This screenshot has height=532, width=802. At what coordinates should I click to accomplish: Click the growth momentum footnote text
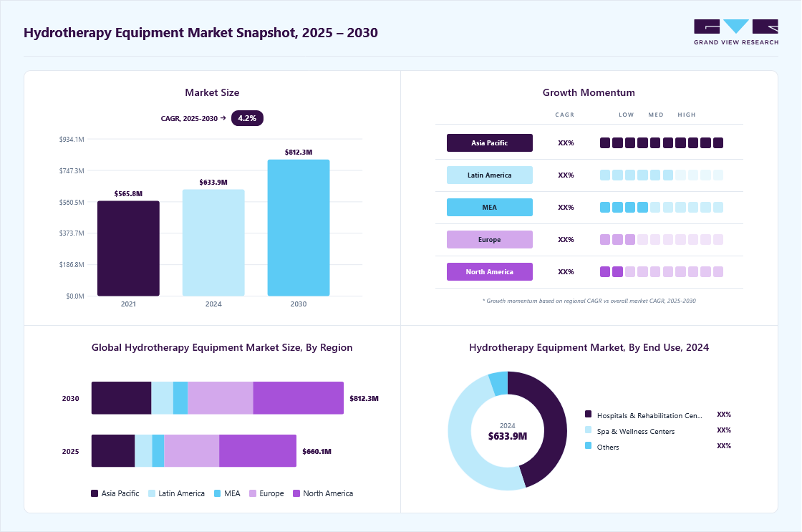coord(589,301)
